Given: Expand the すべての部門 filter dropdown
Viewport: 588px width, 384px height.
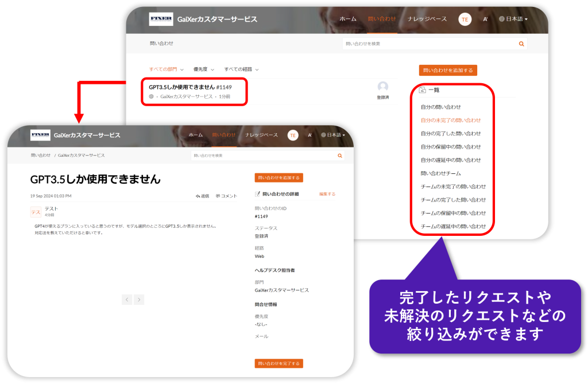Looking at the screenshot, I should tap(167, 69).
